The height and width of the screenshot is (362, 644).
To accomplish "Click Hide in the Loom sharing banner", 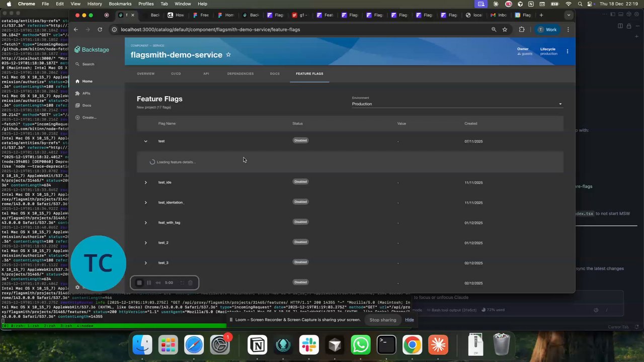I will coord(410,320).
